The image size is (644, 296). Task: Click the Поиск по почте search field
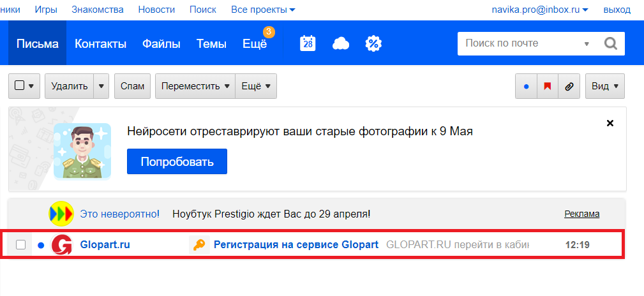520,43
